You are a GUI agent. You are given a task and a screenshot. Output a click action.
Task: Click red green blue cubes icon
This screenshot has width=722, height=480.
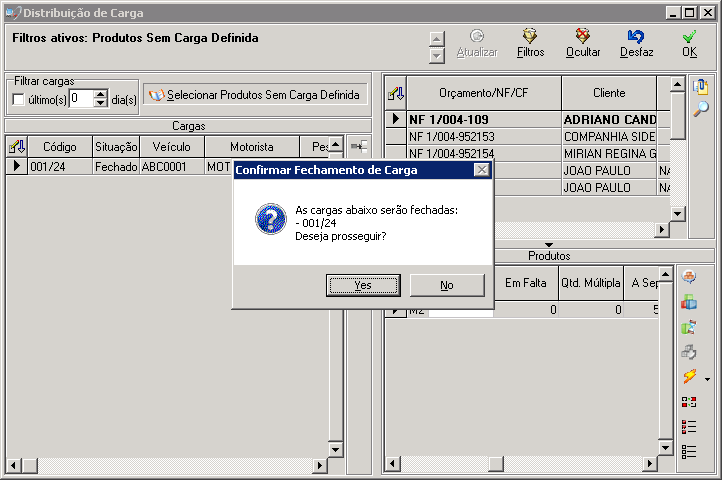pyautogui.click(x=689, y=302)
